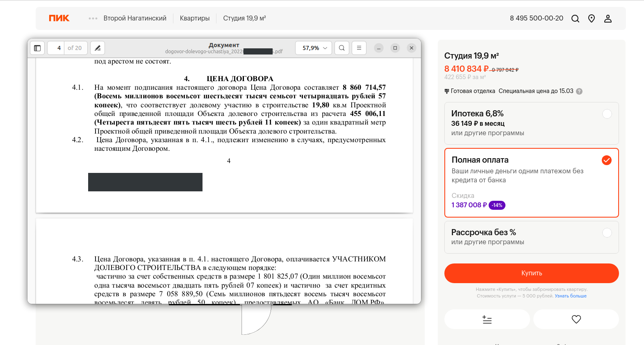
Task: Click the floor plan door arc image
Action: coord(256,320)
